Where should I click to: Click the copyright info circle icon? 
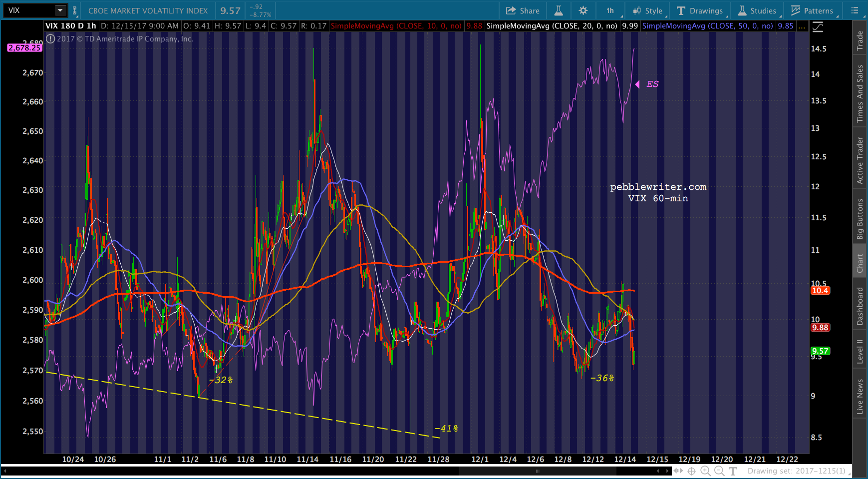tap(50, 38)
